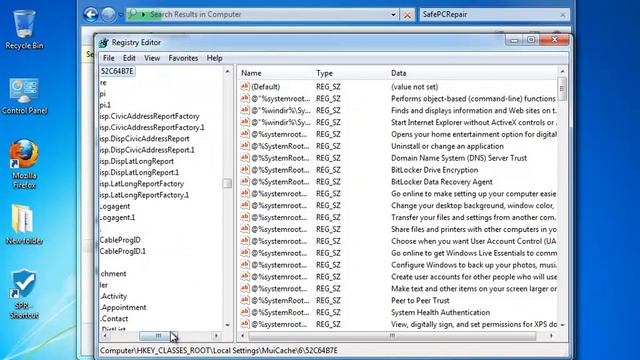The image size is (640, 360).
Task: Click the Explorer Forward arrow button
Action: (108, 15)
